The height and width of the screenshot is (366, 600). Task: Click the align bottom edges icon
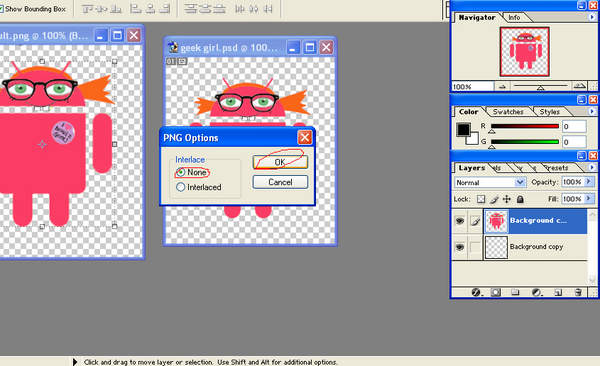[x=116, y=8]
